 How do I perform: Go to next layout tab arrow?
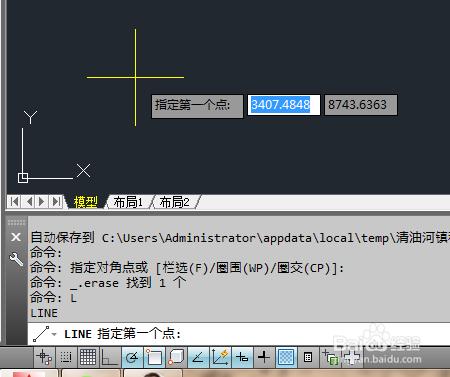[42, 202]
